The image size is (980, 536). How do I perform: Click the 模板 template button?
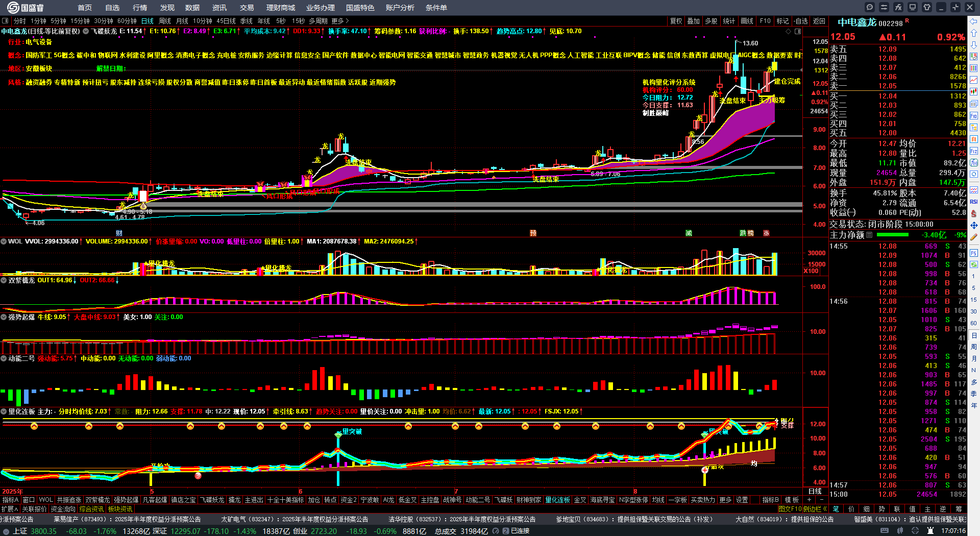(x=792, y=500)
